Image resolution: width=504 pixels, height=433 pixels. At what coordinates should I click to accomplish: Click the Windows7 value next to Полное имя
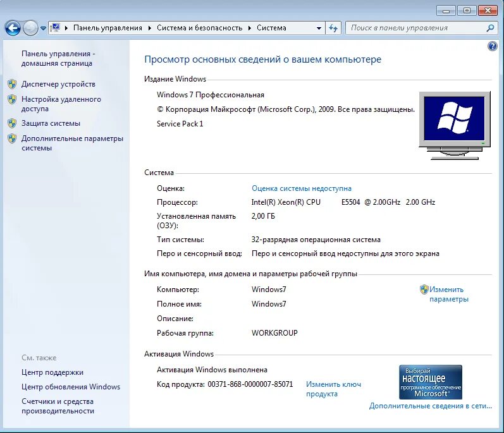269,304
